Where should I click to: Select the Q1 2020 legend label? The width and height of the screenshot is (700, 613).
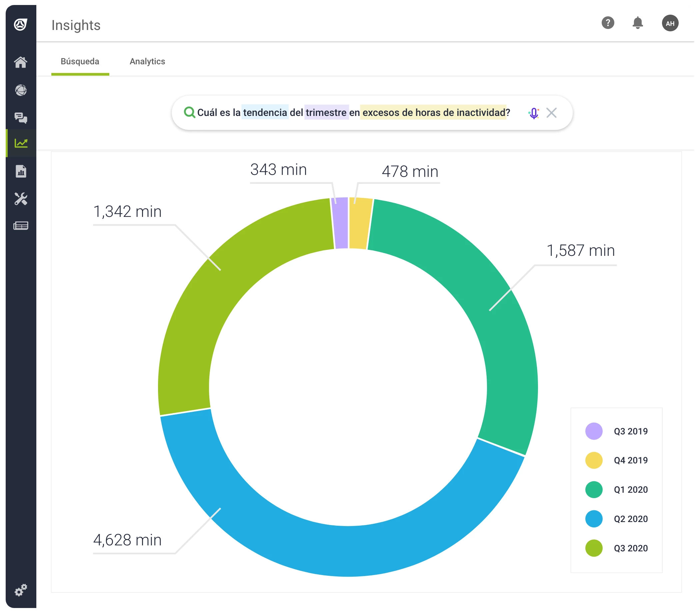631,490
